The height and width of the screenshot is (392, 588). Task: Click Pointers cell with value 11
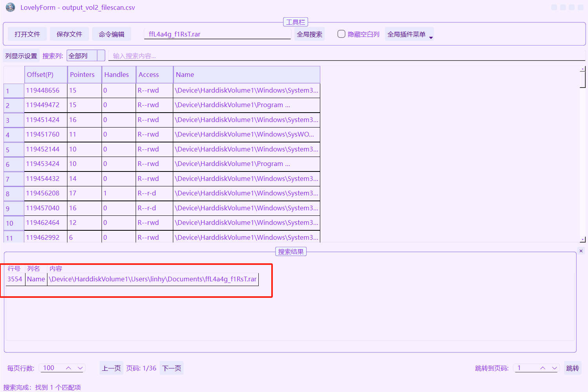pyautogui.click(x=85, y=135)
